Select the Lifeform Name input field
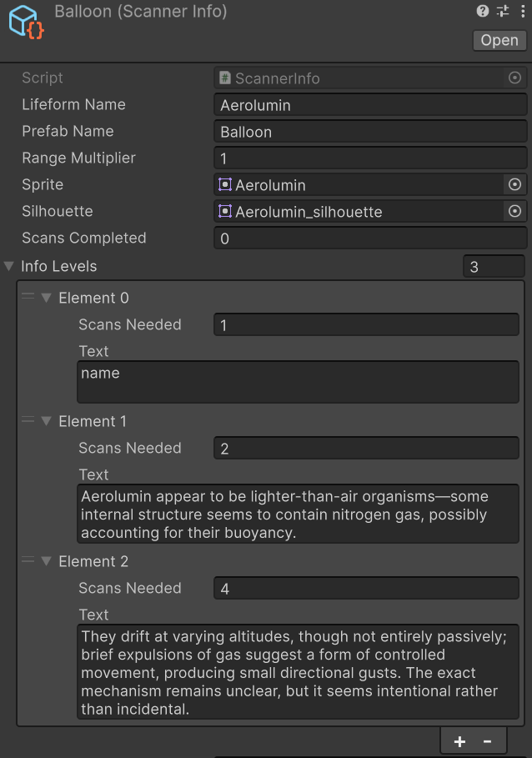This screenshot has height=758, width=532. pyautogui.click(x=370, y=104)
